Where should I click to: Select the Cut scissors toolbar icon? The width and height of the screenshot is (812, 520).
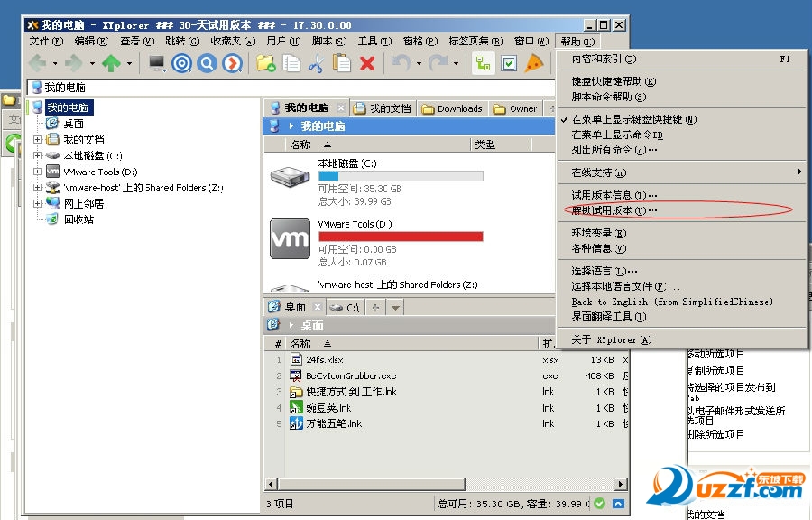tap(318, 63)
